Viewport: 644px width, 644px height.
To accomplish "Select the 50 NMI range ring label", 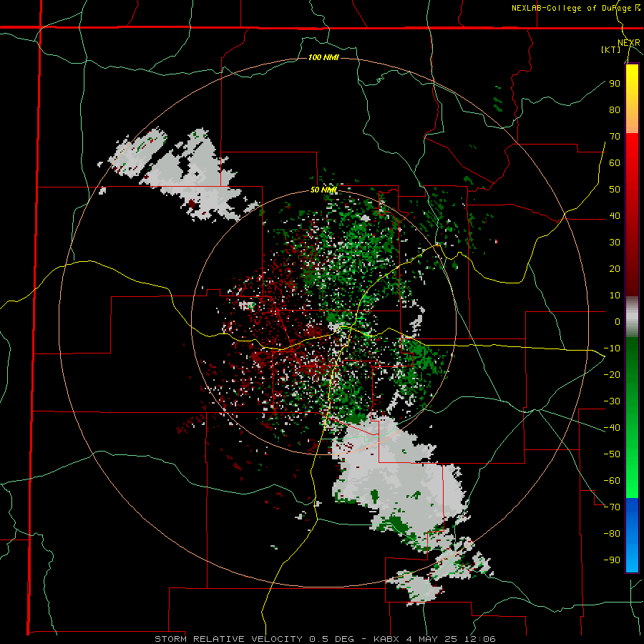I will coord(323,190).
